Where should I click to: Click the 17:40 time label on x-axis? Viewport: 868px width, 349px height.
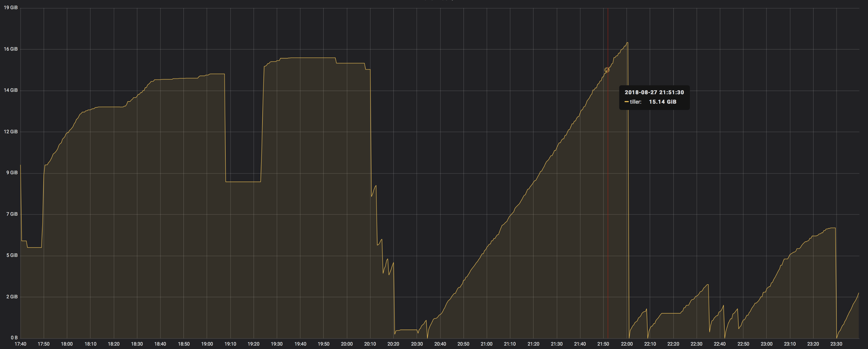[x=21, y=344]
